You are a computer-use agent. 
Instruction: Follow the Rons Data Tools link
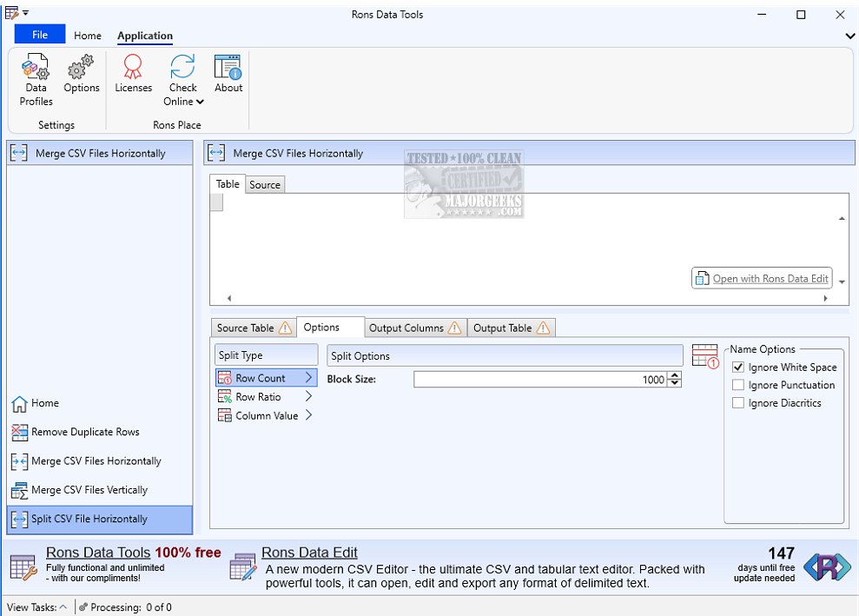98,553
